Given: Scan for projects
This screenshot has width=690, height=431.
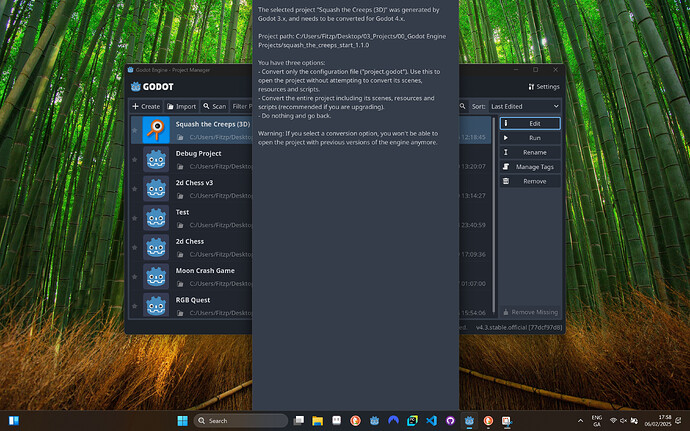Looking at the screenshot, I should click(215, 106).
